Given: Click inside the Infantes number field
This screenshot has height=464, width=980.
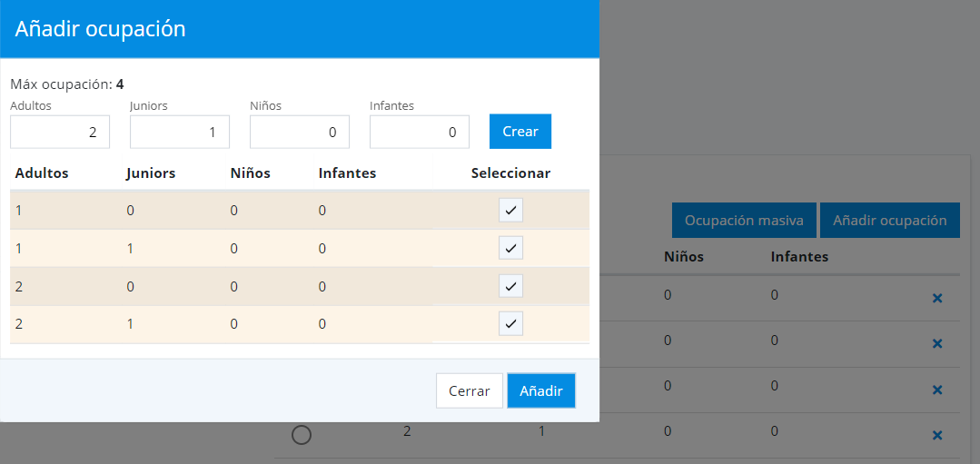Looking at the screenshot, I should click(x=420, y=133).
